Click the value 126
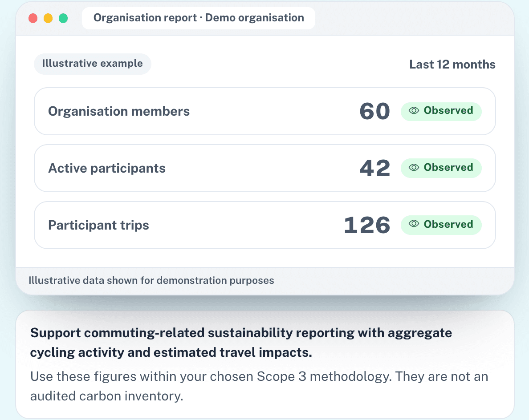 pyautogui.click(x=367, y=225)
